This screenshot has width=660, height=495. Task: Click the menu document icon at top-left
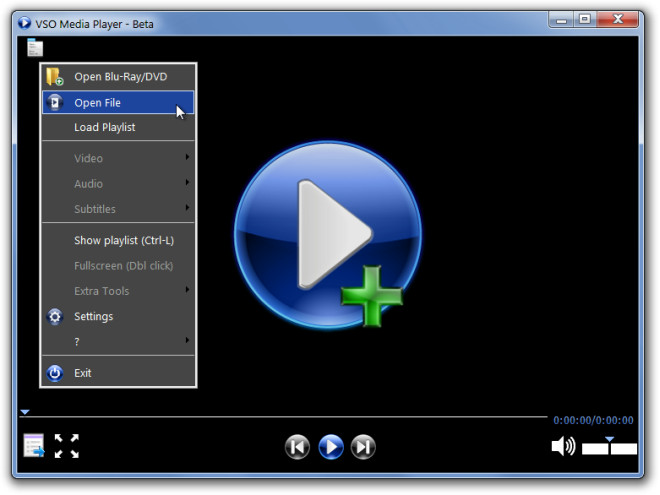35,47
